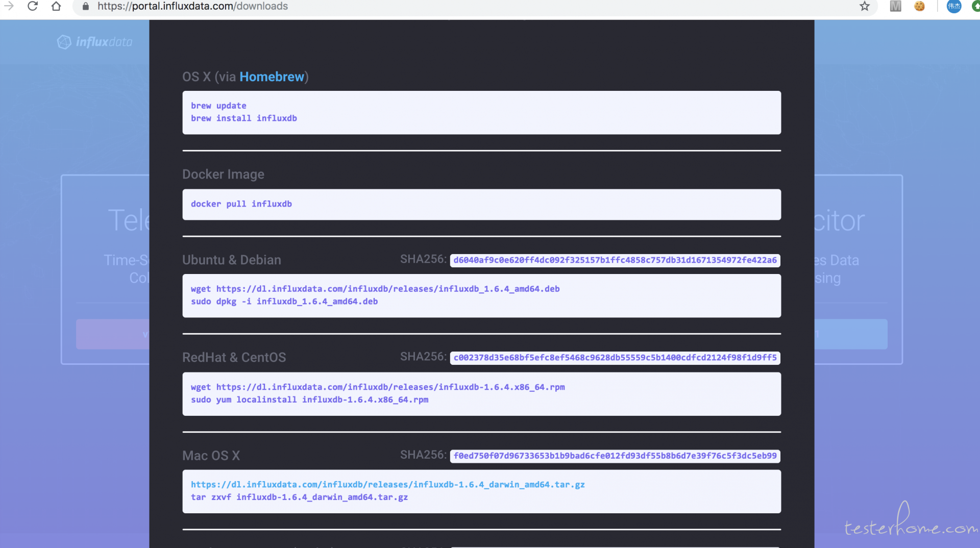Image resolution: width=980 pixels, height=548 pixels.
Task: Open the blue user profile avatar
Action: pos(953,6)
